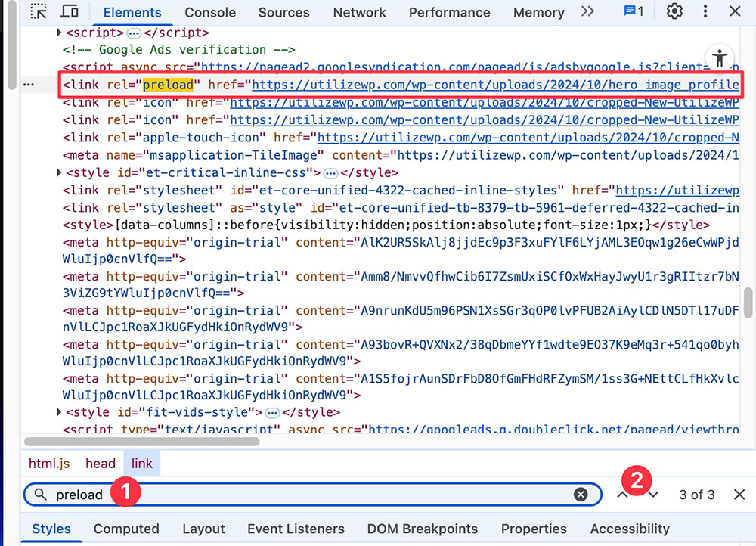Open the Network tab
The height and width of the screenshot is (546, 756).
[x=359, y=13]
